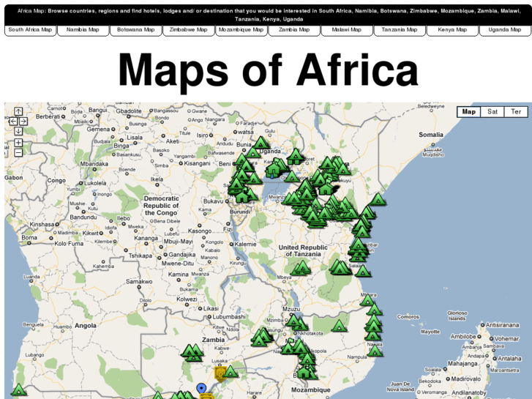Screen dimensions: 532x399
Task: Click the Kinshasa city label
Action: tap(42, 225)
